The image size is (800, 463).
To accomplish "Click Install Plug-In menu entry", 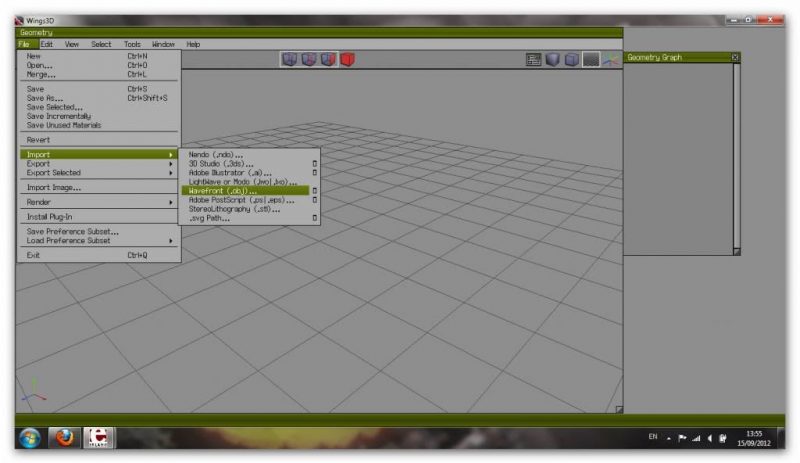I will coord(50,217).
